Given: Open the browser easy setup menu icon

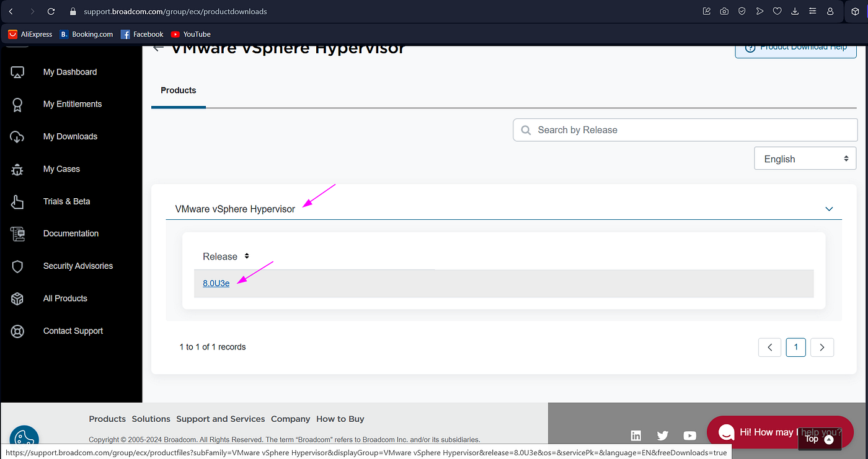Looking at the screenshot, I should (x=813, y=11).
